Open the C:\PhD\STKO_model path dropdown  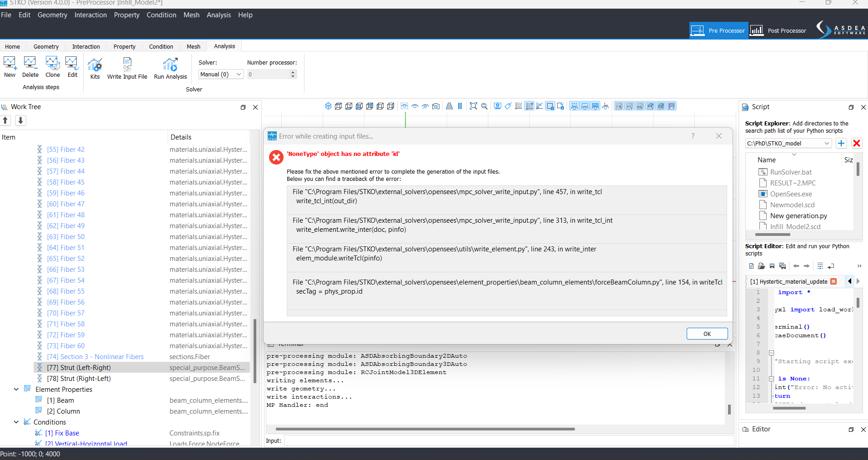(788, 143)
